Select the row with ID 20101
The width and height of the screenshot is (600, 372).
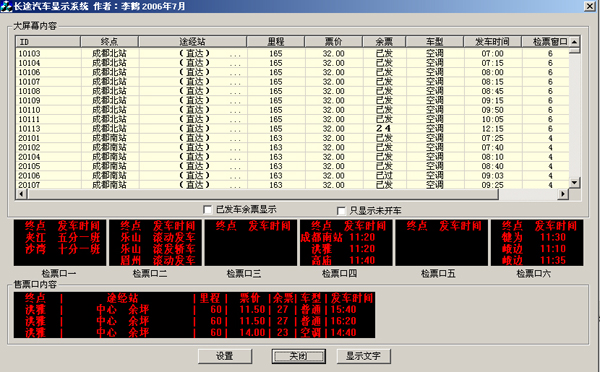(293, 138)
